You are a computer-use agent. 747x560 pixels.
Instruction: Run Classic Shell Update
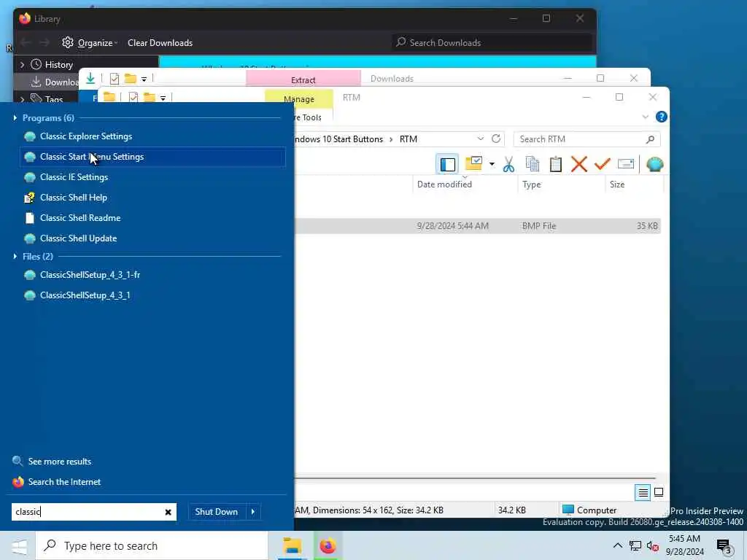coord(78,238)
